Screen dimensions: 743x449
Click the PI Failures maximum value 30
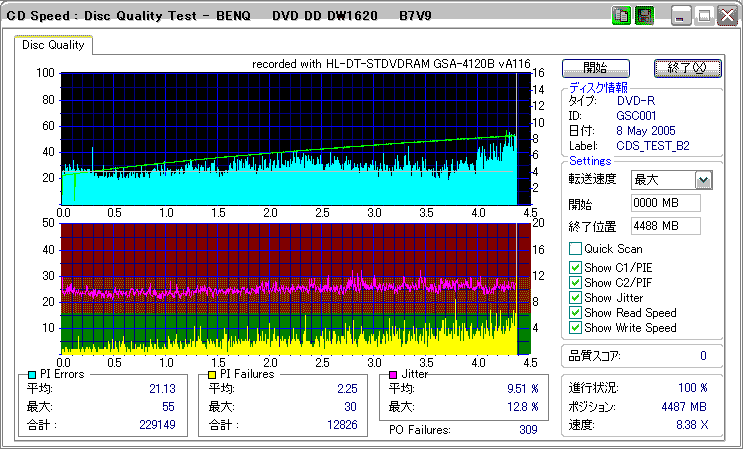[351, 407]
